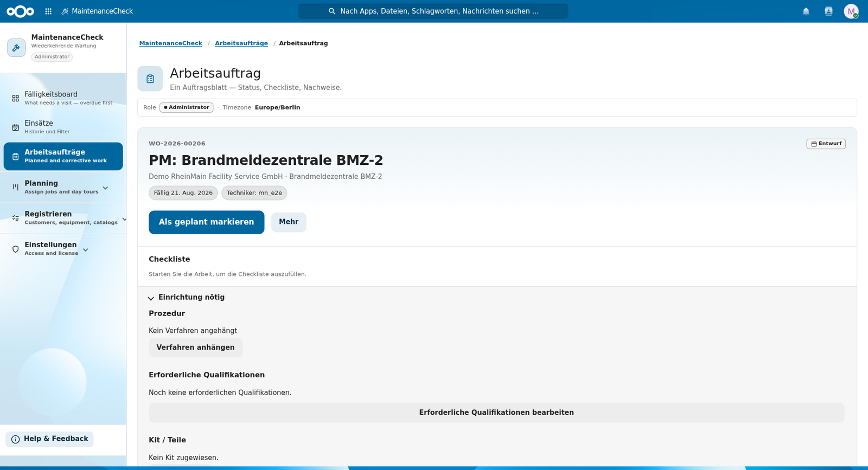Click Kein Verfahren angehängt text

193,331
